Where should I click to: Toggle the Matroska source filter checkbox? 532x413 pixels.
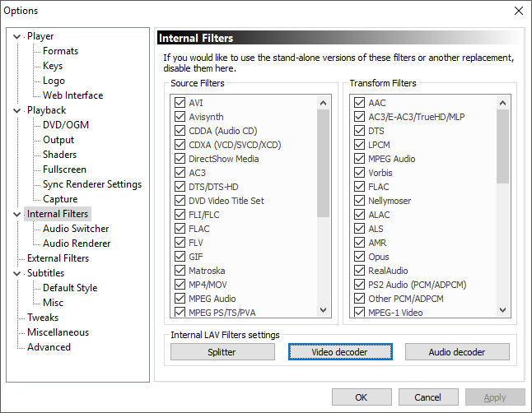(180, 270)
